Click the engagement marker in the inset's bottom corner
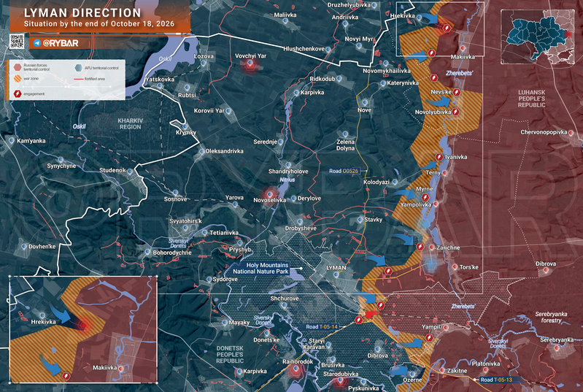The height and width of the screenshot is (392, 583). pyautogui.click(x=66, y=376)
